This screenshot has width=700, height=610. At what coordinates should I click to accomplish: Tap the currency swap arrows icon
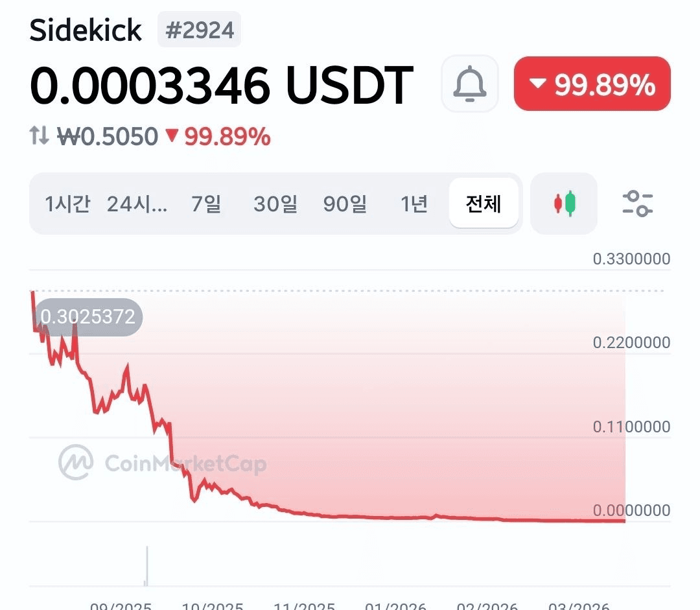(40, 136)
